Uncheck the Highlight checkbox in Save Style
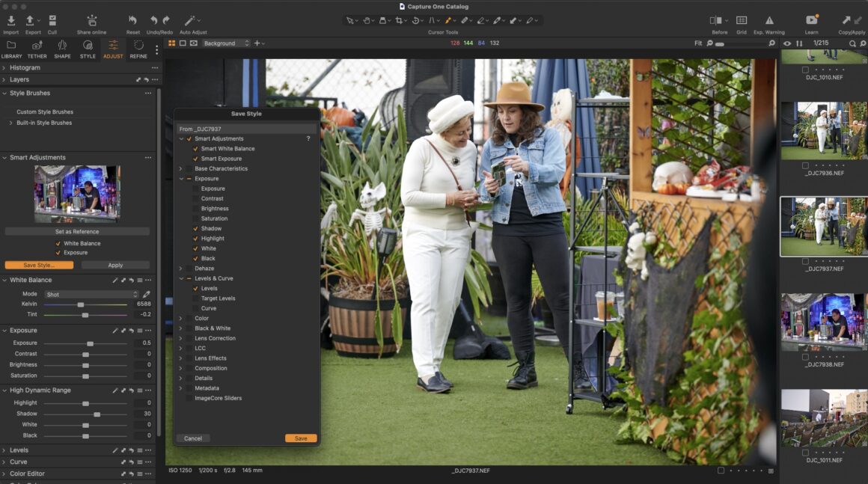The image size is (868, 484). tap(195, 239)
